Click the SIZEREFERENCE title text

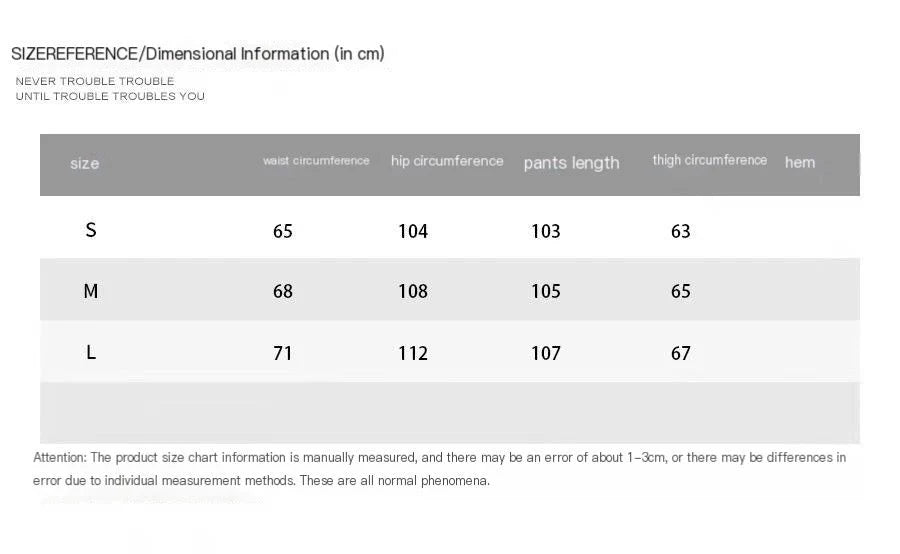[197, 54]
